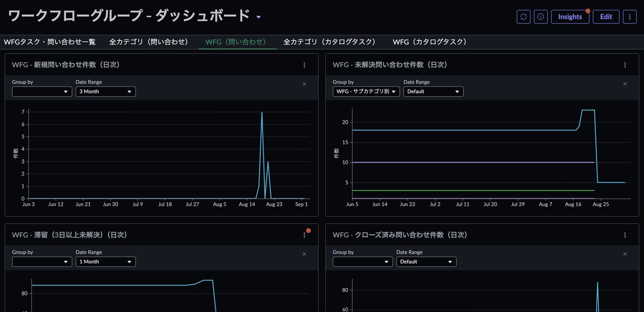
Task: Close the filter bar in クローズ済み widget
Action: pos(625,254)
